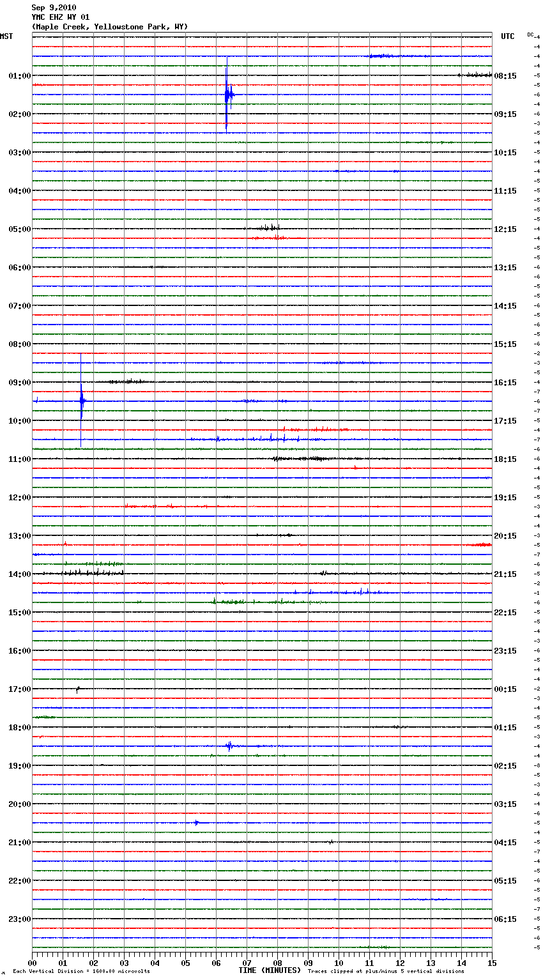
Task: Select the 01:00 MST row label
Action: (x=19, y=76)
